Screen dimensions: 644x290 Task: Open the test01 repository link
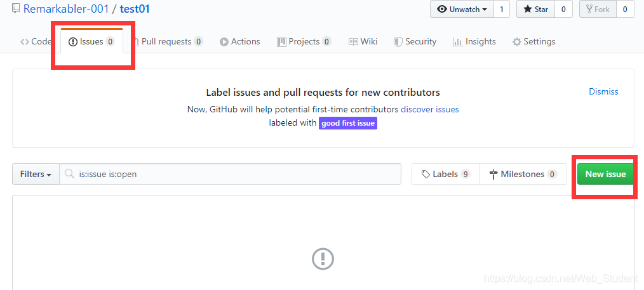(135, 9)
